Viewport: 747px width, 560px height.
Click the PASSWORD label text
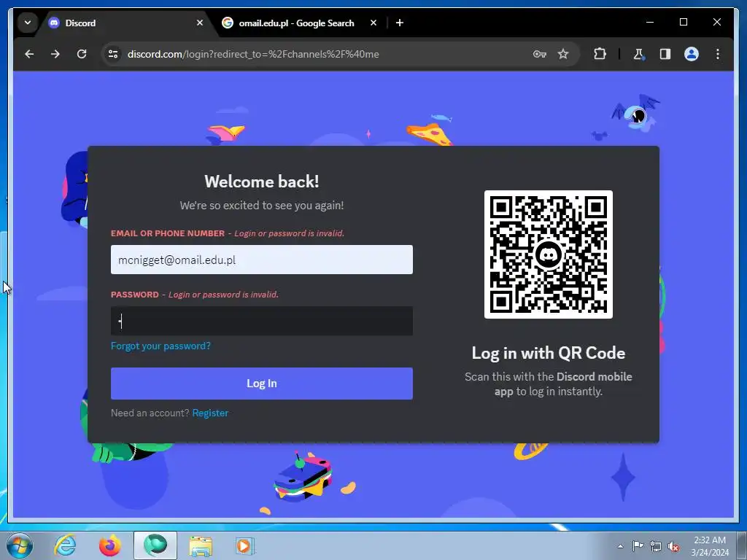pyautogui.click(x=135, y=295)
